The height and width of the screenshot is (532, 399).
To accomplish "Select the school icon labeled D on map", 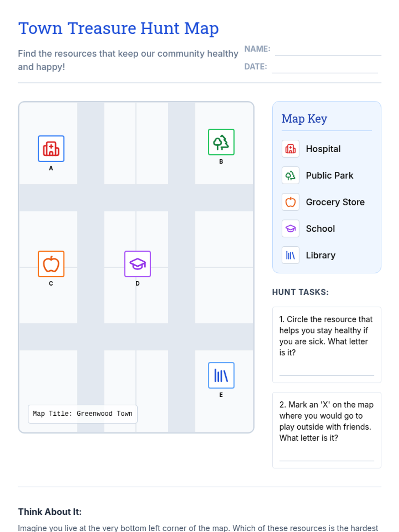I will (x=137, y=264).
